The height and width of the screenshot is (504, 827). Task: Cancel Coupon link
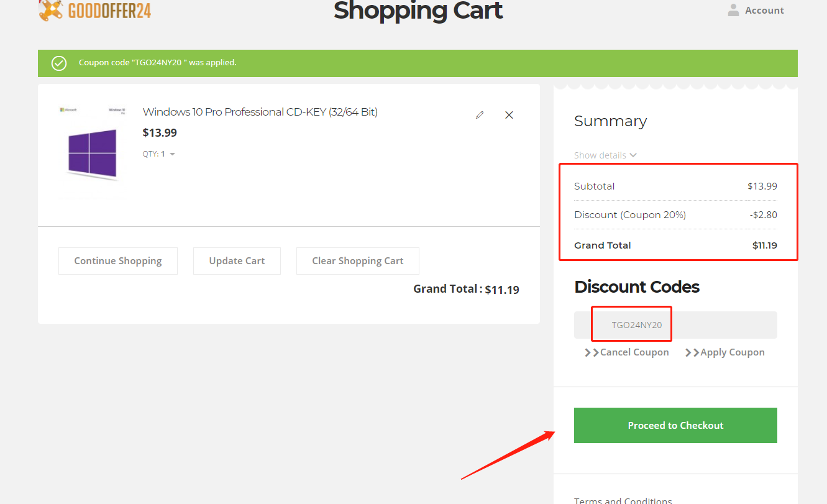627,352
